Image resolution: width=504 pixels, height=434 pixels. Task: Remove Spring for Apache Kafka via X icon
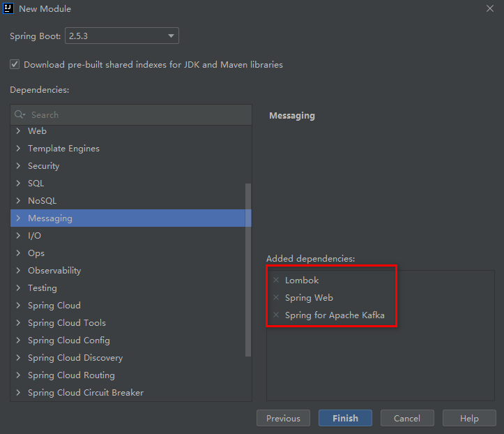click(x=276, y=315)
